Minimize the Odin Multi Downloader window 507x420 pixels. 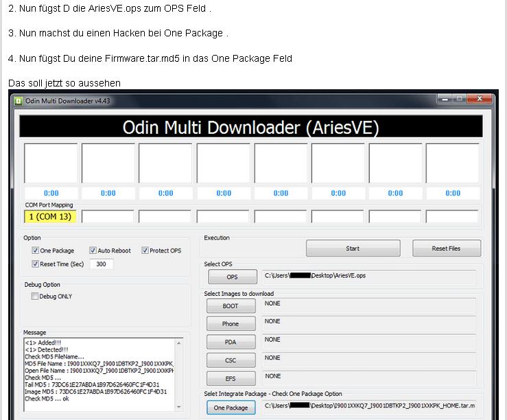(x=445, y=100)
